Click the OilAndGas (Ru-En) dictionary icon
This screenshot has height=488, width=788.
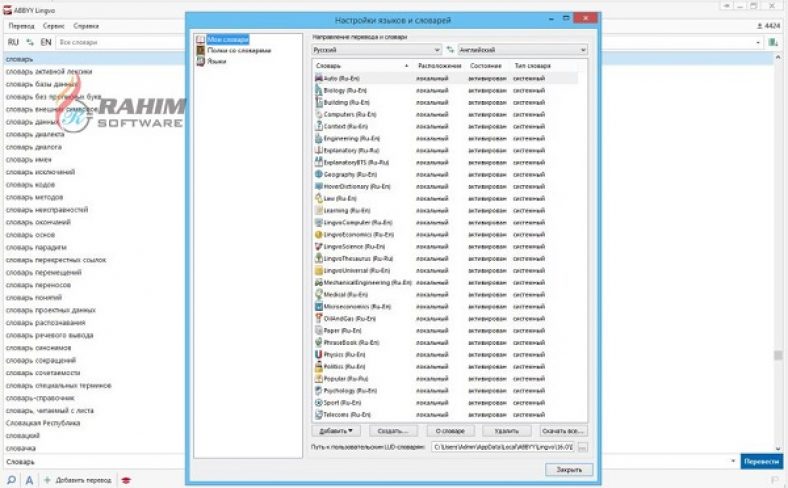pyautogui.click(x=318, y=318)
